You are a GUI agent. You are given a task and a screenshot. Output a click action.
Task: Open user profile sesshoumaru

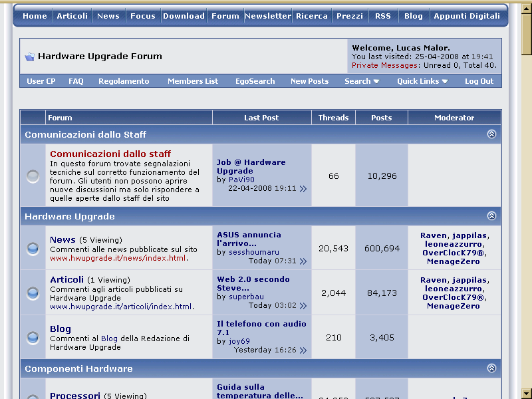[254, 252]
